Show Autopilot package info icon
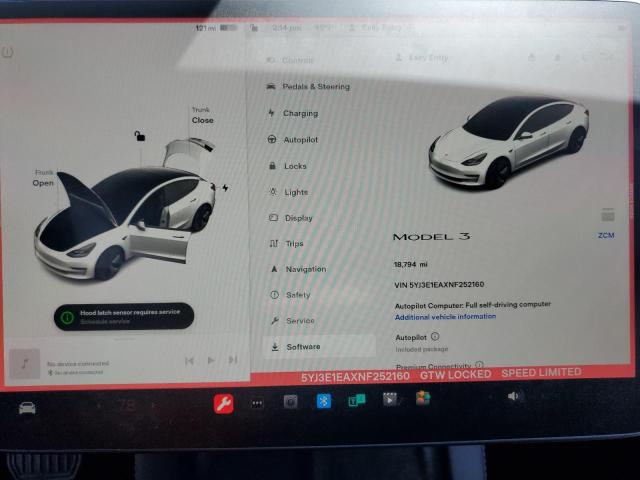640x480 pixels. click(x=435, y=336)
